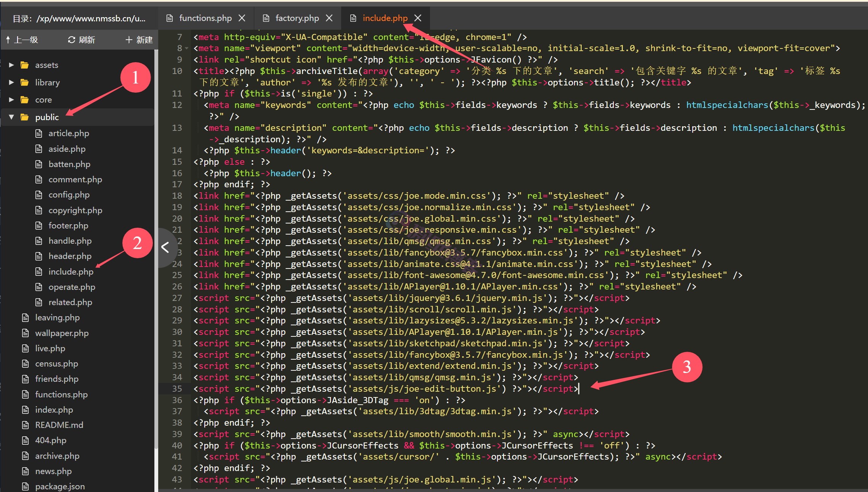Select the library folder row
Viewport: 868px width, 492px height.
[x=78, y=82]
